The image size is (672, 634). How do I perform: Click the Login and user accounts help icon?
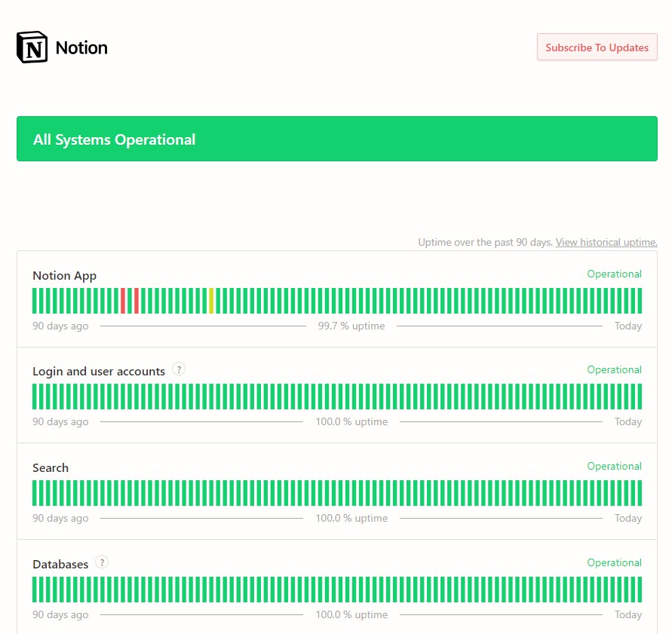click(179, 369)
